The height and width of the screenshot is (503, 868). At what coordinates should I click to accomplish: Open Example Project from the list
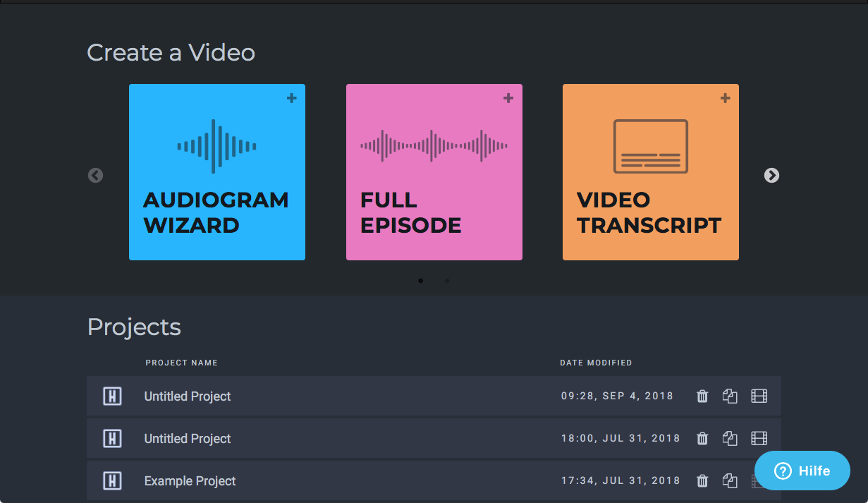tap(190, 481)
